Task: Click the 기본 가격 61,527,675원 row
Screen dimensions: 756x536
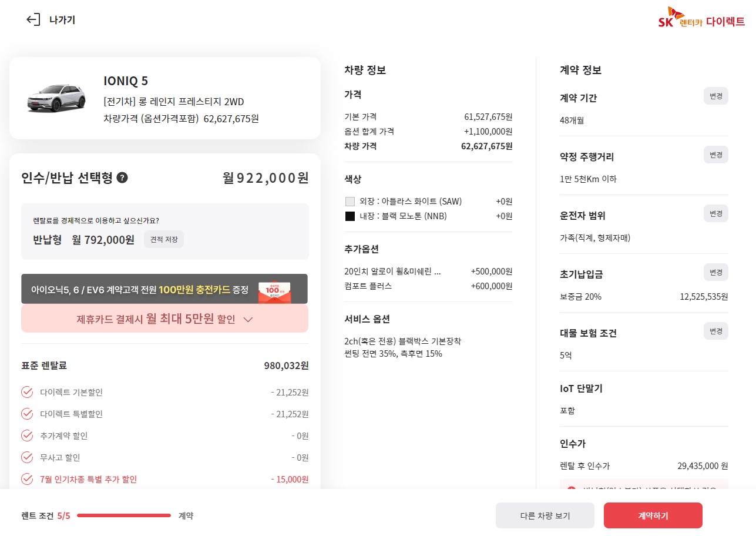Action: (x=428, y=116)
